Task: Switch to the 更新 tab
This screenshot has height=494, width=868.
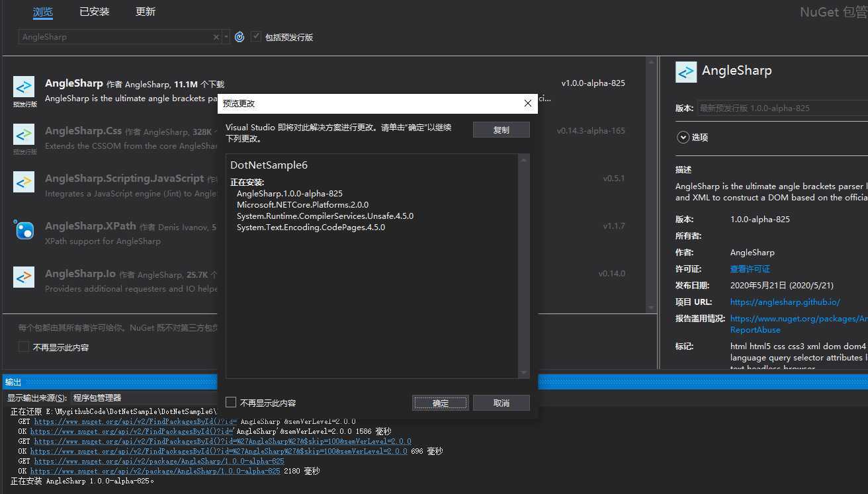Action: (x=146, y=12)
